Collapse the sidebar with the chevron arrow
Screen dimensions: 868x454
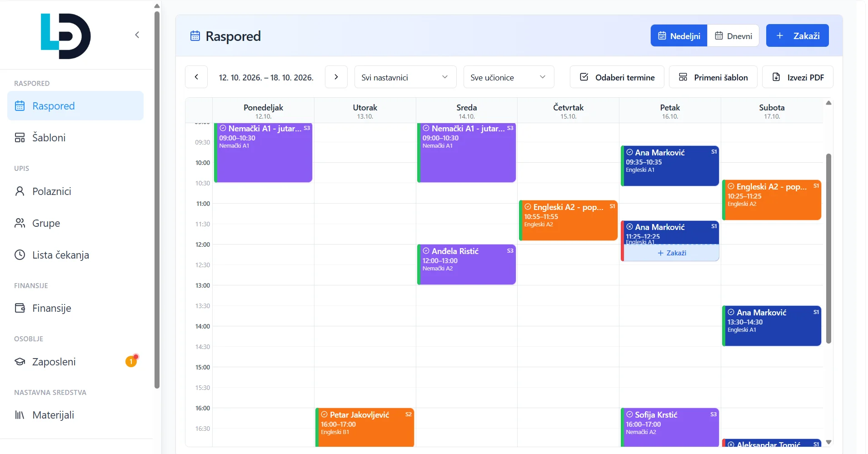tap(137, 35)
